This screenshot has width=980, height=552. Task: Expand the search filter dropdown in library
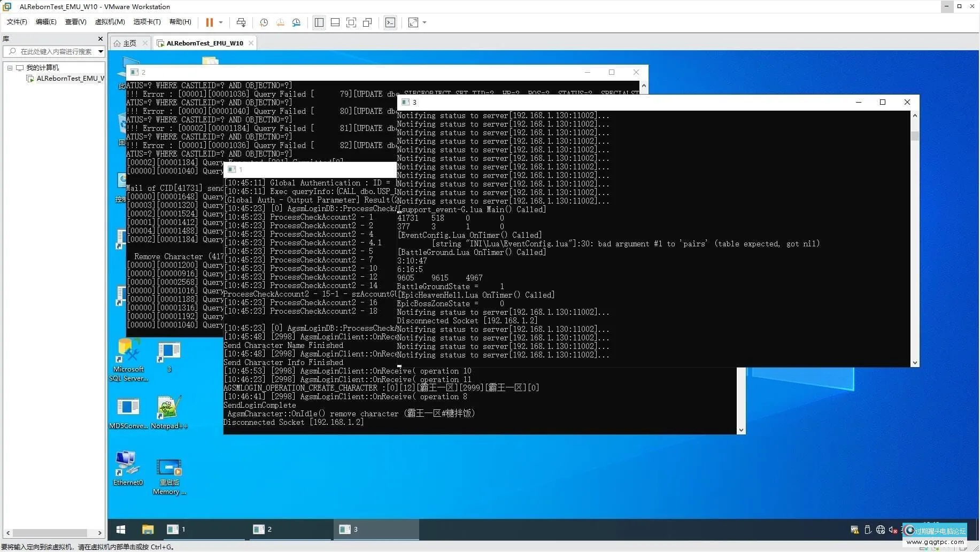click(x=101, y=51)
